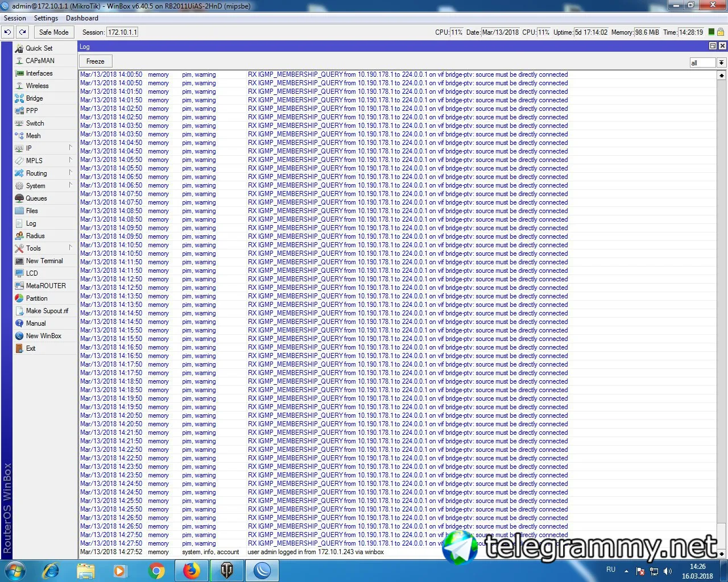Viewport: 728px width, 582px height.
Task: Expand the Tools submenu arrow
Action: [x=71, y=248]
